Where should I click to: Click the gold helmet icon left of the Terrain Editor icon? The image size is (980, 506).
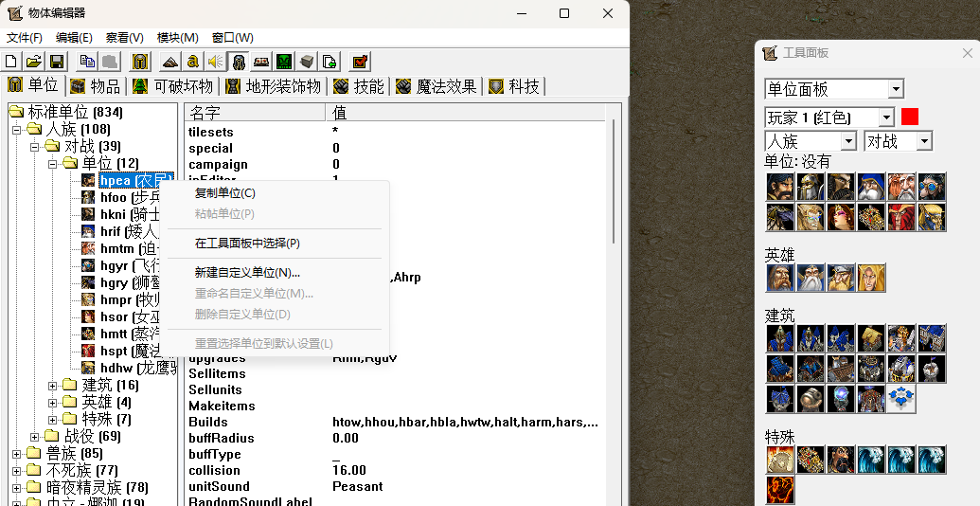pyautogui.click(x=141, y=62)
